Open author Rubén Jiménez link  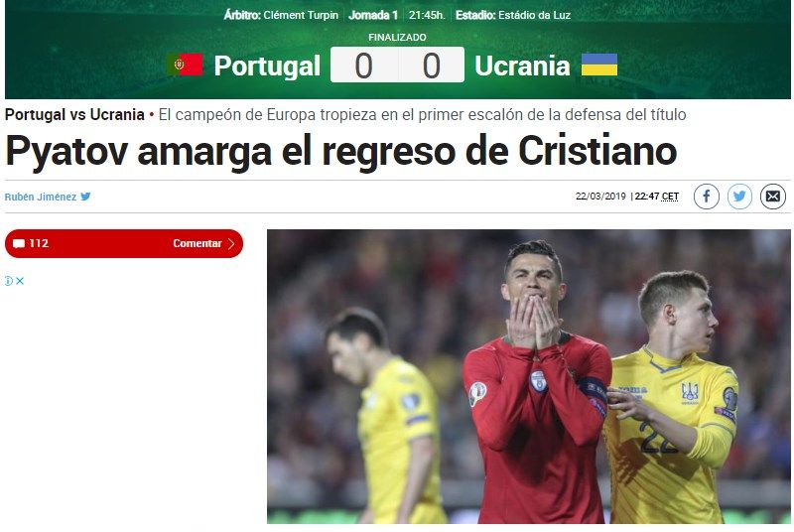point(41,197)
